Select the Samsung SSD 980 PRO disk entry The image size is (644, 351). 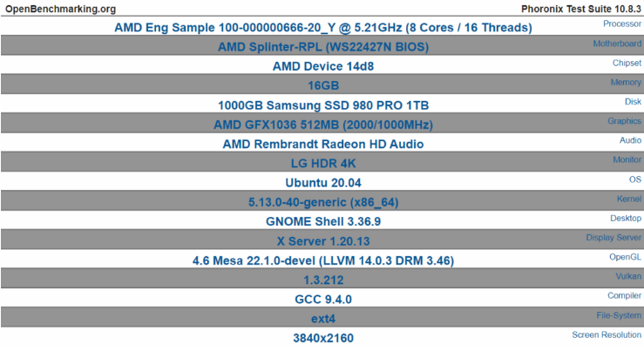(x=322, y=105)
